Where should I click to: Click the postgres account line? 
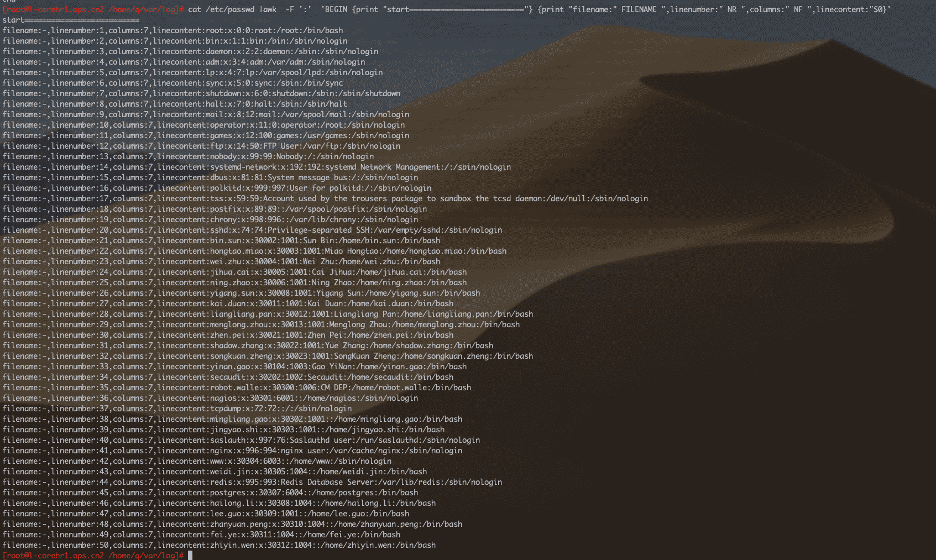(210, 493)
